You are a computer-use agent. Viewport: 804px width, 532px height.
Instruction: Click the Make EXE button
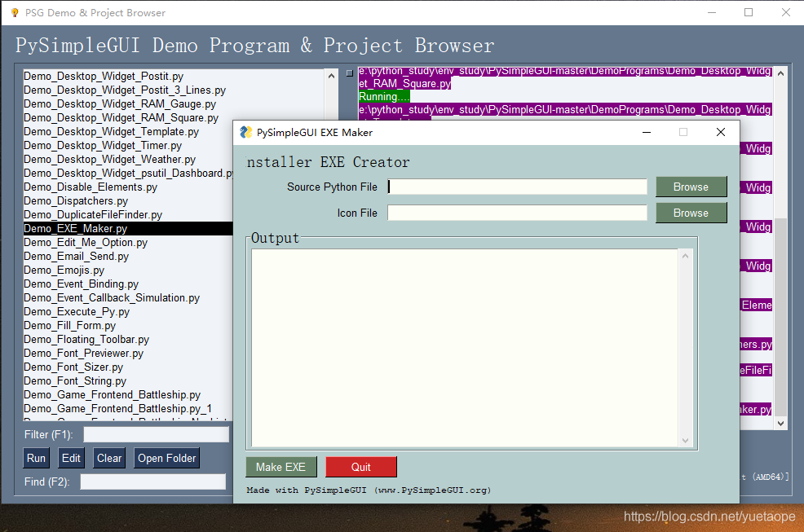pos(281,467)
